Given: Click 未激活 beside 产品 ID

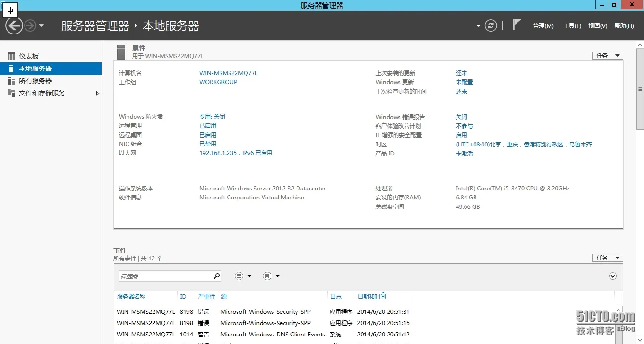Looking at the screenshot, I should pyautogui.click(x=464, y=154).
